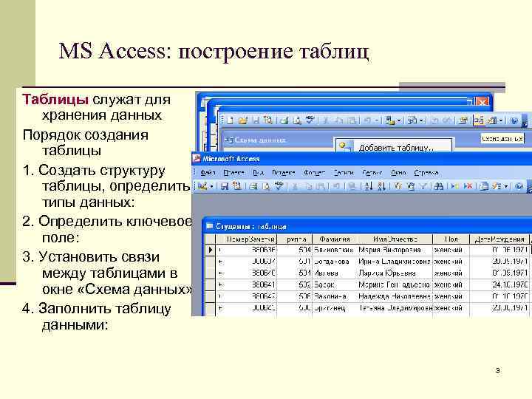The width and height of the screenshot is (532, 399).
Task: Click Help icon in background window toolbar
Action: tap(514, 120)
